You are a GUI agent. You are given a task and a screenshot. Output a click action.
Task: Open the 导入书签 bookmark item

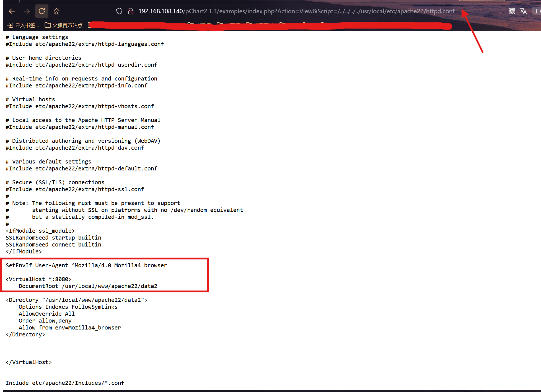[23, 25]
